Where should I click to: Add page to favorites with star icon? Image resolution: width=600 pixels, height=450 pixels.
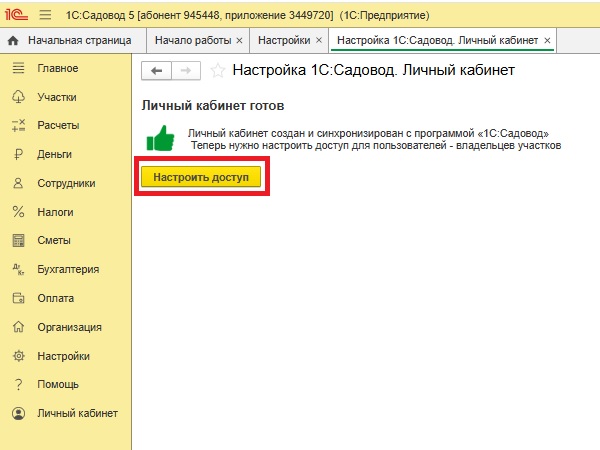218,70
